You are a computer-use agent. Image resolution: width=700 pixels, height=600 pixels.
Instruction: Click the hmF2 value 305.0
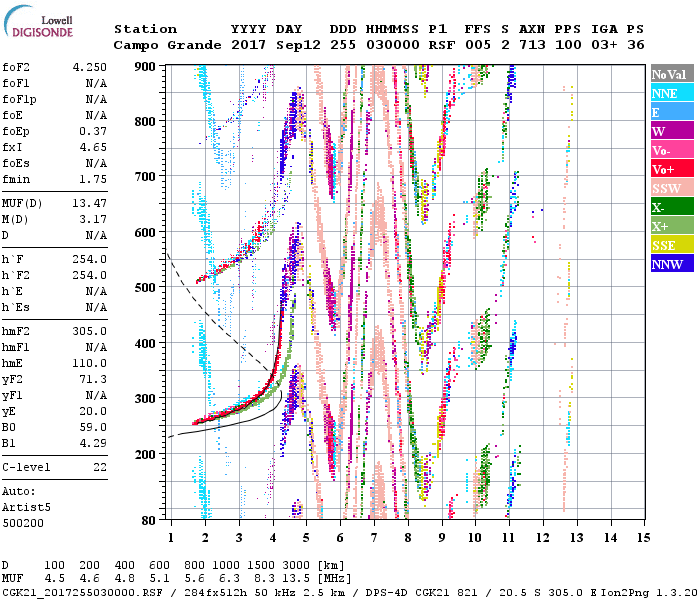[90, 332]
